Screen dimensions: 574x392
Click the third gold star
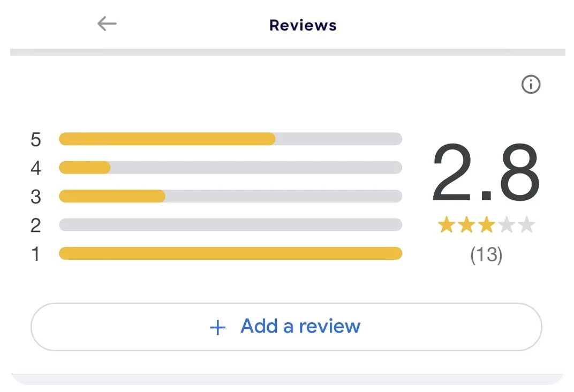tap(486, 225)
